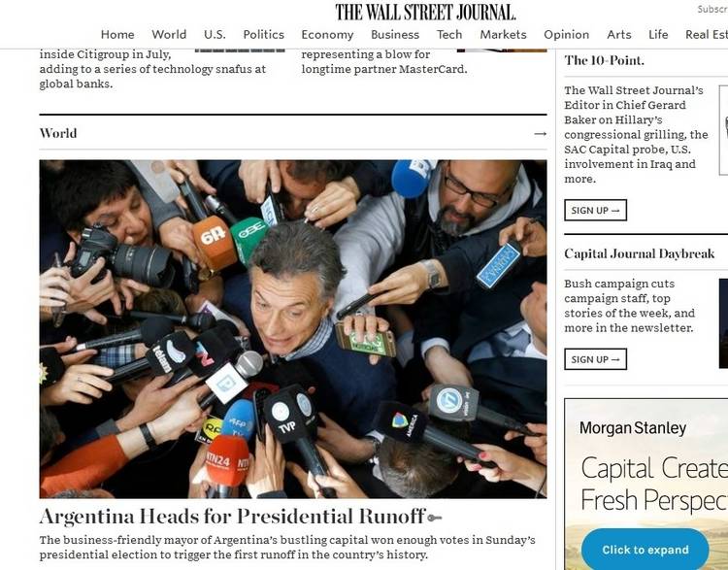
Task: Sign up for Capital Journal Daybreak
Action: coord(595,359)
